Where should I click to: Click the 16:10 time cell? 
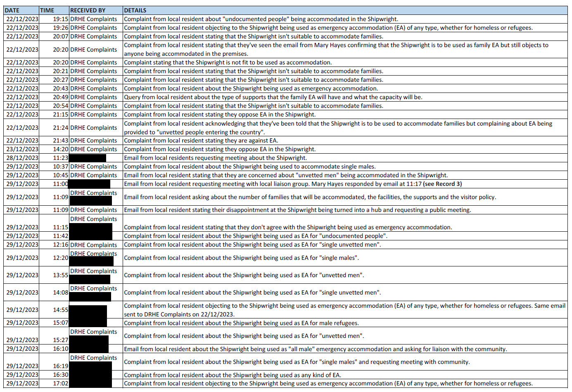[54, 349]
